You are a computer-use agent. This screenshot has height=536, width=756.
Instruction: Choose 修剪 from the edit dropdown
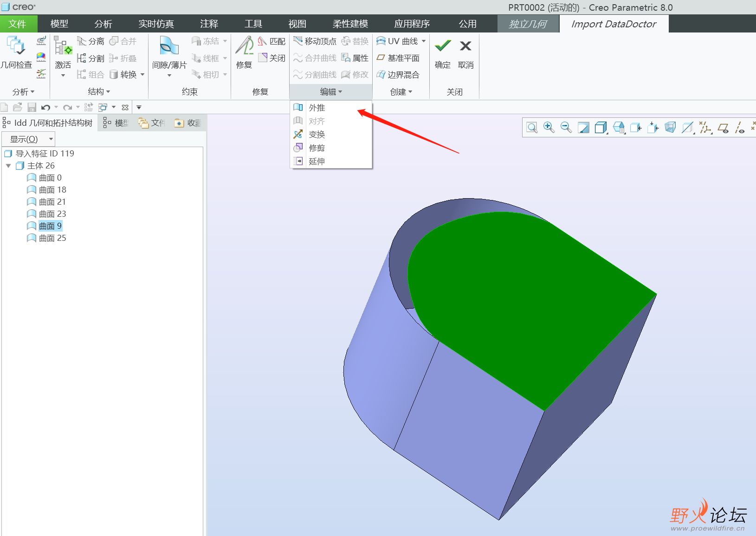click(x=331, y=148)
